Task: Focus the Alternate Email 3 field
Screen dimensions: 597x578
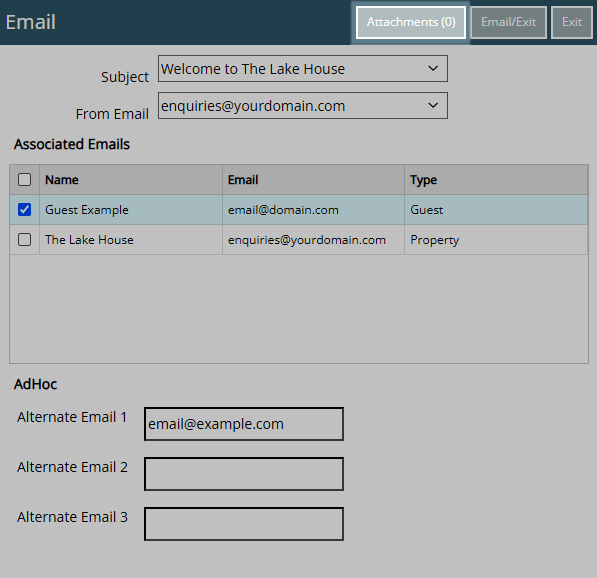Action: pyautogui.click(x=244, y=524)
